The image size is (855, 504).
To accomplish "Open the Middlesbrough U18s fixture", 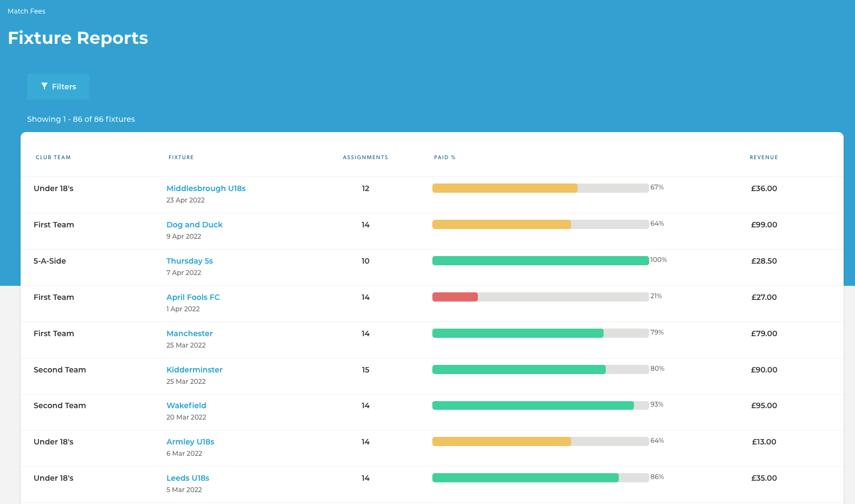I will click(206, 188).
